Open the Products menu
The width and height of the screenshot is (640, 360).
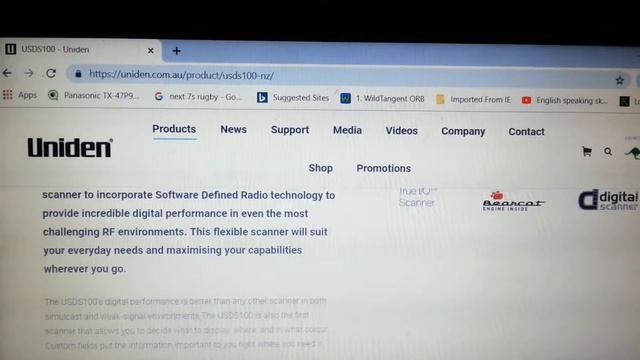point(174,129)
